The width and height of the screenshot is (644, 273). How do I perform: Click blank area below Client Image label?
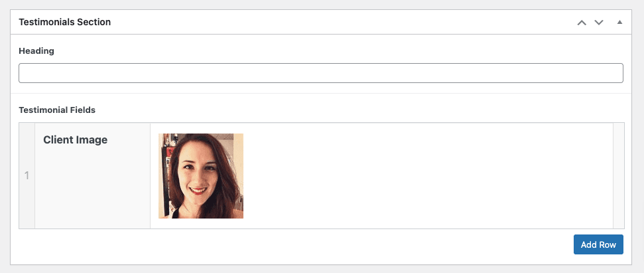[x=92, y=189]
